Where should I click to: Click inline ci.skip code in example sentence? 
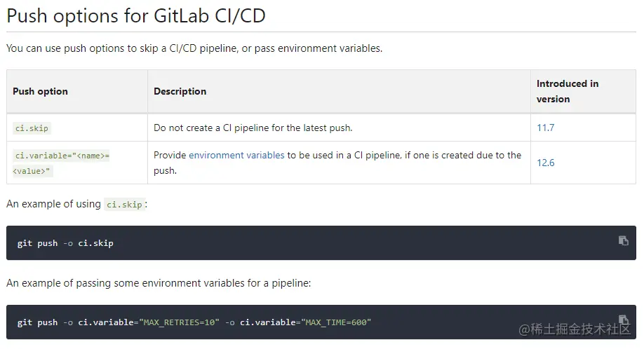(x=124, y=205)
